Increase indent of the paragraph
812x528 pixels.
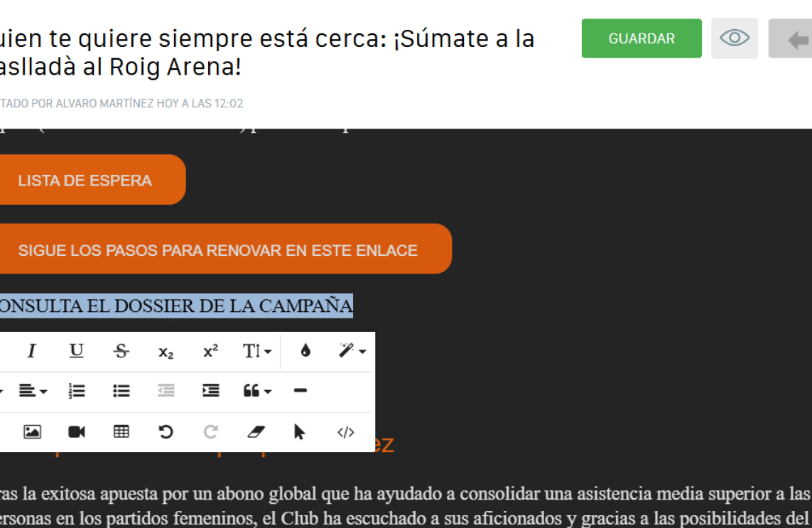210,391
